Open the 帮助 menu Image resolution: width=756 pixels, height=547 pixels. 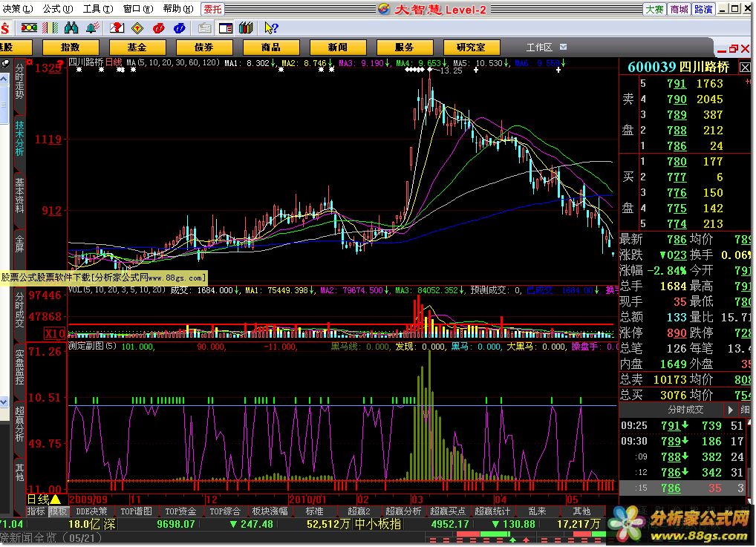coord(178,9)
